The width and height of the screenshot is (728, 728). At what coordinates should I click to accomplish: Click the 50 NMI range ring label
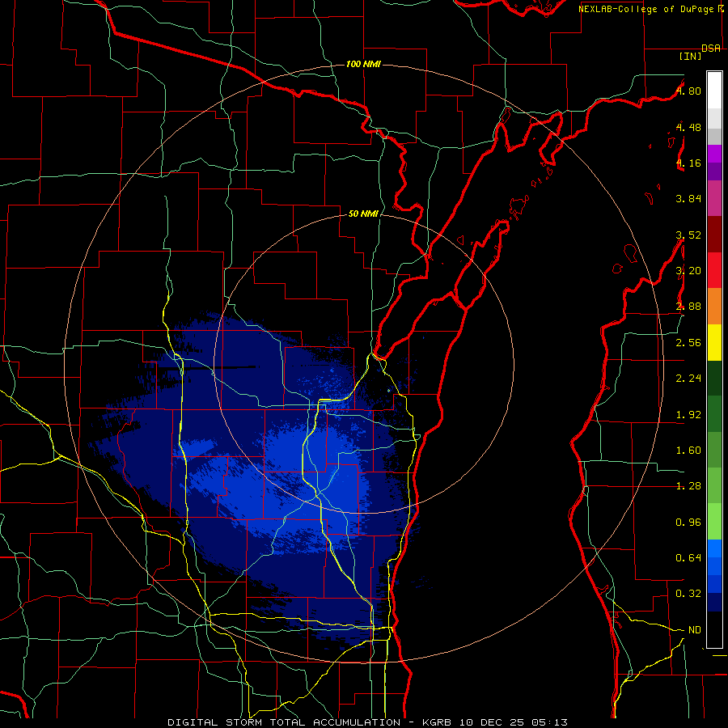coord(363,214)
